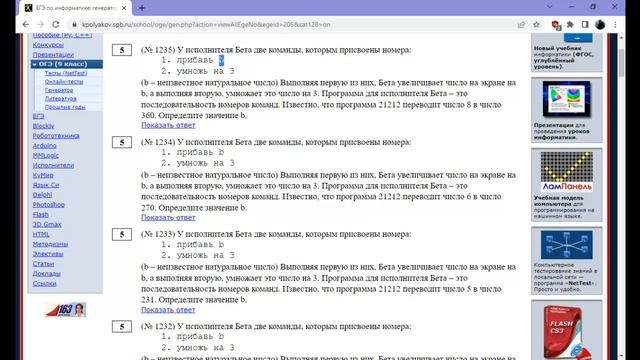The height and width of the screenshot is (360, 640).
Task: Click the ЛамПанель ad image
Action: pos(567,172)
